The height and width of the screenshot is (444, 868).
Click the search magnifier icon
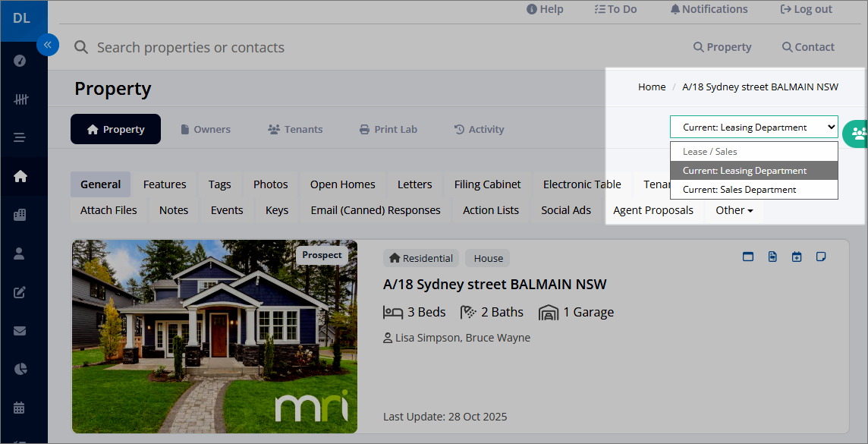tap(81, 47)
